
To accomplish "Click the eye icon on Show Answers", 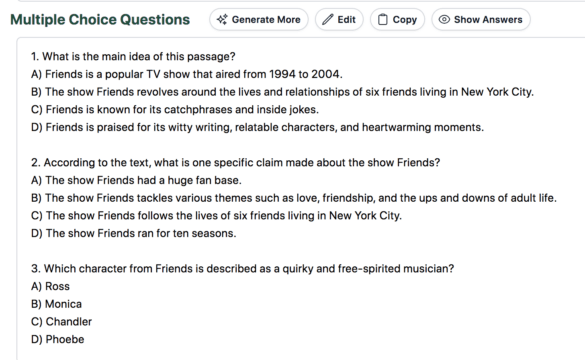I will click(x=444, y=19).
